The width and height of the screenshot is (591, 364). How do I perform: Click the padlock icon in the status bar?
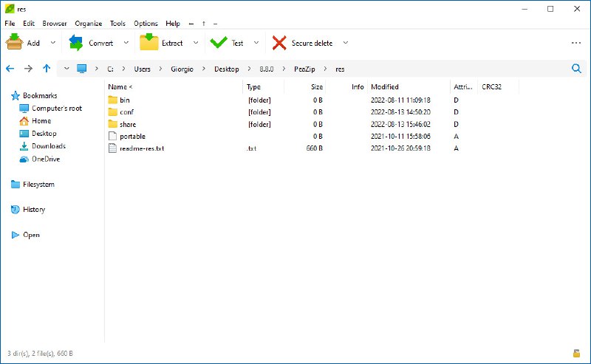(x=576, y=354)
